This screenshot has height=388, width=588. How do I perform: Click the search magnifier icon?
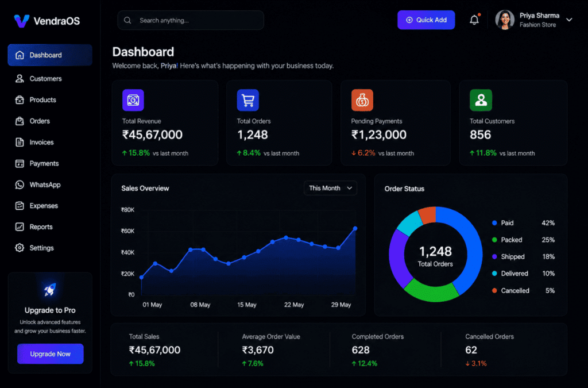point(127,20)
